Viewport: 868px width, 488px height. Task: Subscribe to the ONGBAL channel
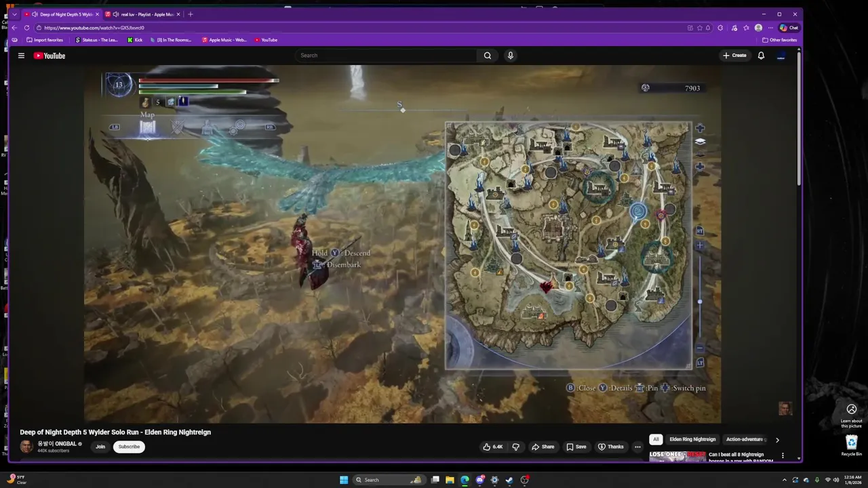click(129, 447)
